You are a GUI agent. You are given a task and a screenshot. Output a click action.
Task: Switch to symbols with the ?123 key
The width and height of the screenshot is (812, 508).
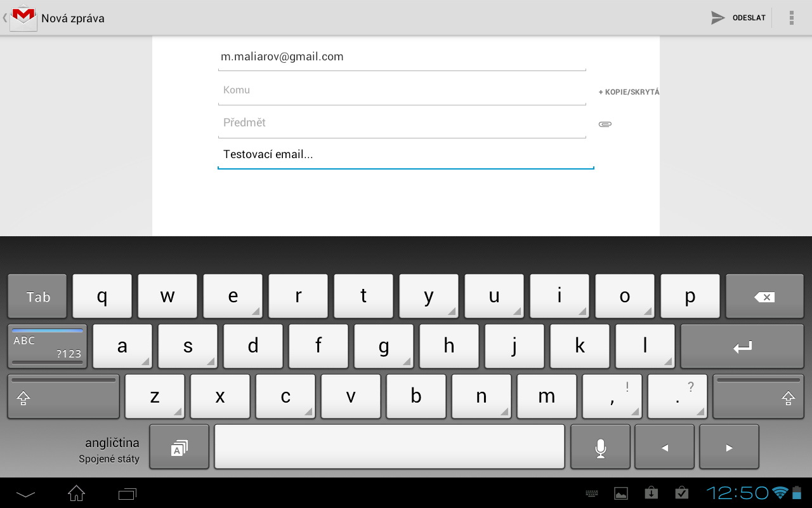tap(46, 346)
